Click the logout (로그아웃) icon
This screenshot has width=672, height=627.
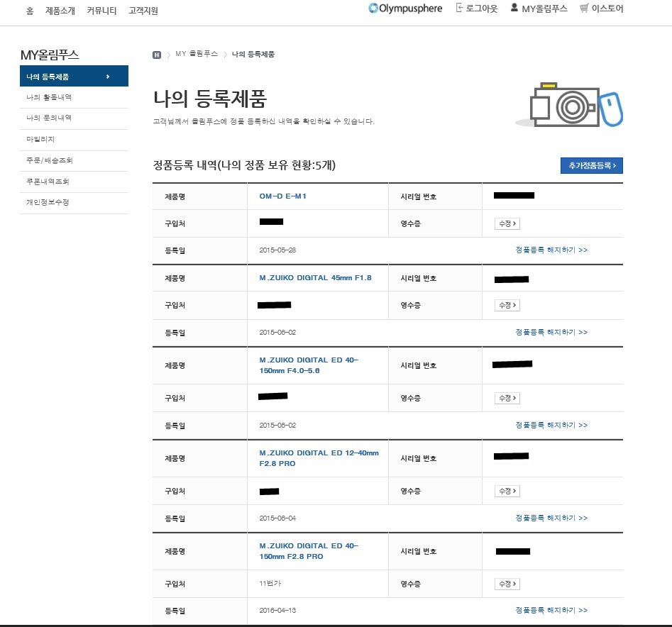point(460,9)
